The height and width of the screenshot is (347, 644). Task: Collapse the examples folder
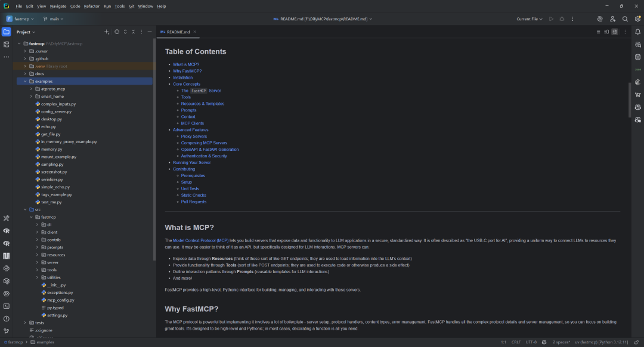click(25, 81)
